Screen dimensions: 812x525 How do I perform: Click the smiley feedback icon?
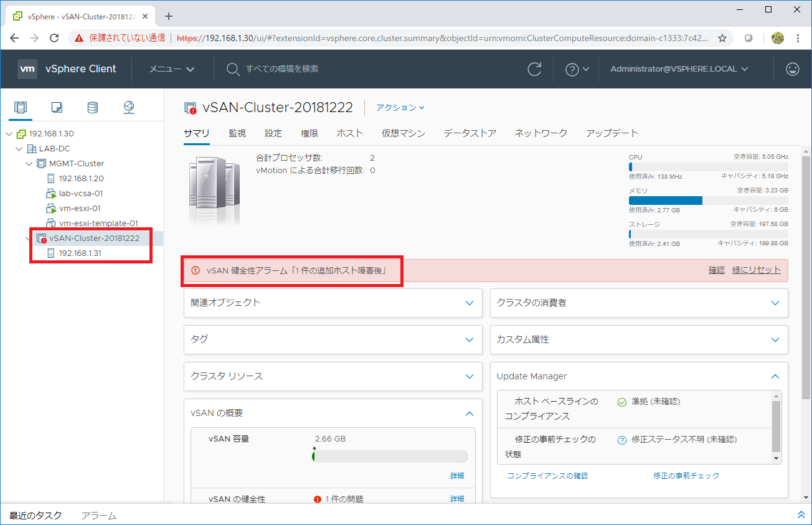pyautogui.click(x=793, y=69)
